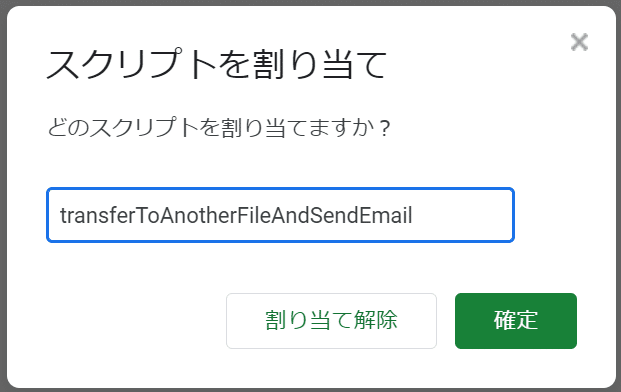Click the blue-outlined text box border area
The height and width of the screenshot is (392, 621).
[x=280, y=189]
